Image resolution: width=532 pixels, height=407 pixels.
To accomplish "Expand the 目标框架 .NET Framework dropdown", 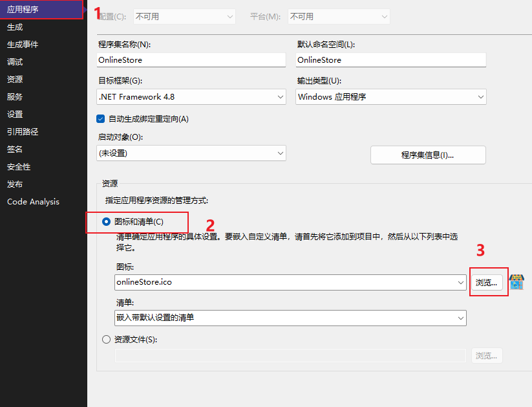I will tap(191, 97).
